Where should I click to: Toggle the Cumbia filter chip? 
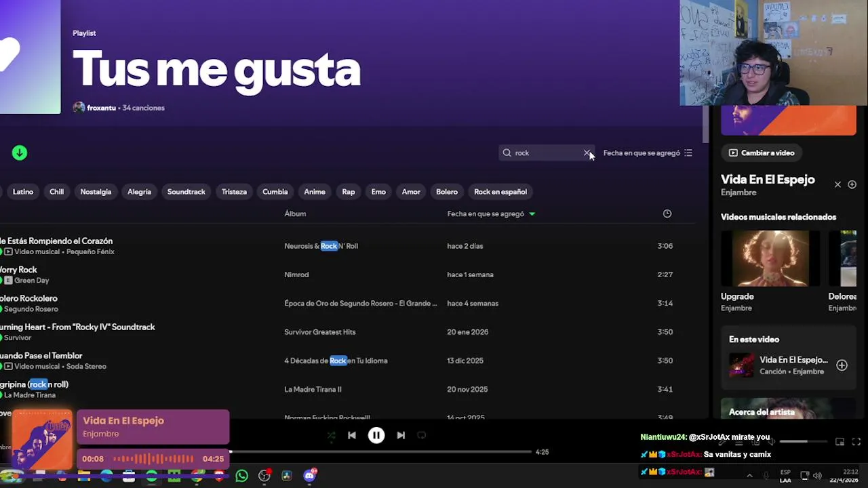[x=275, y=192]
